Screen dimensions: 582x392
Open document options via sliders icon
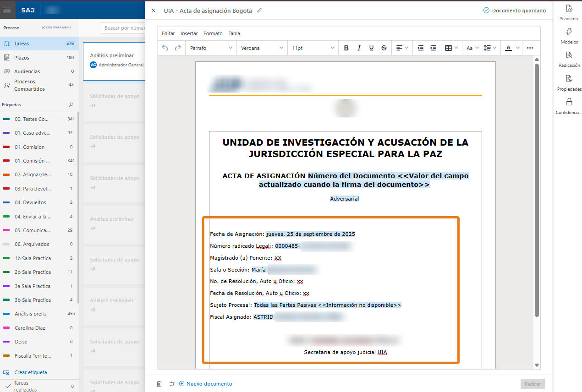click(x=172, y=384)
